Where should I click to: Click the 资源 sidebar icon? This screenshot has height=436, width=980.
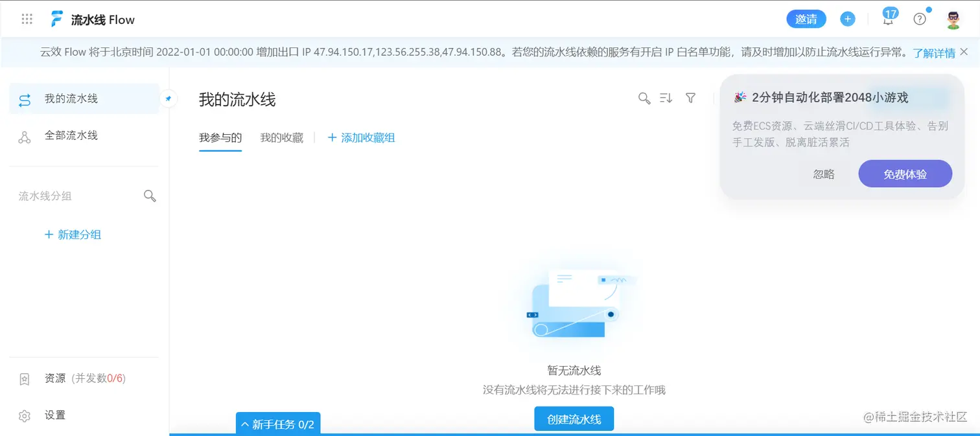point(25,379)
